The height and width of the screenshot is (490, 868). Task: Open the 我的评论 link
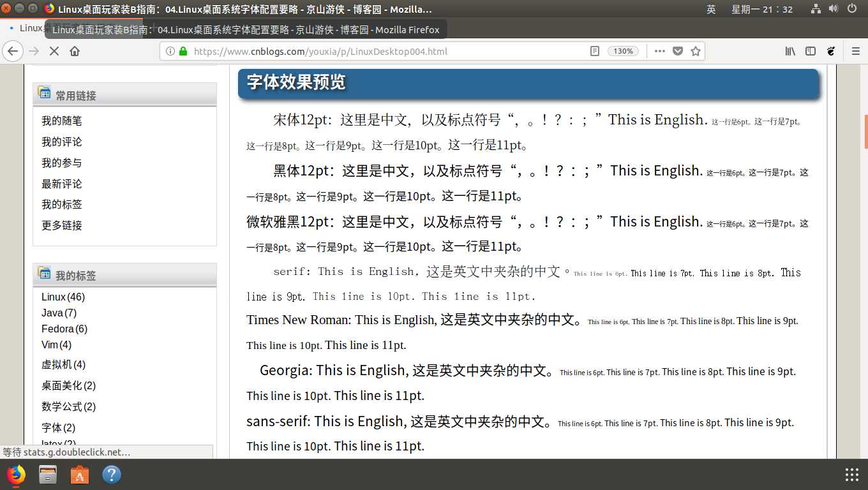pos(62,142)
